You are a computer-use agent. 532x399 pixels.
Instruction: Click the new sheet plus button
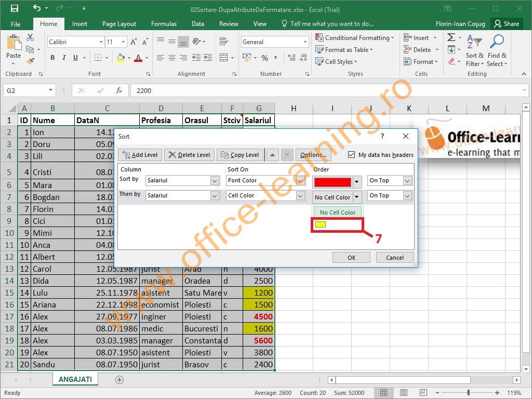[119, 380]
